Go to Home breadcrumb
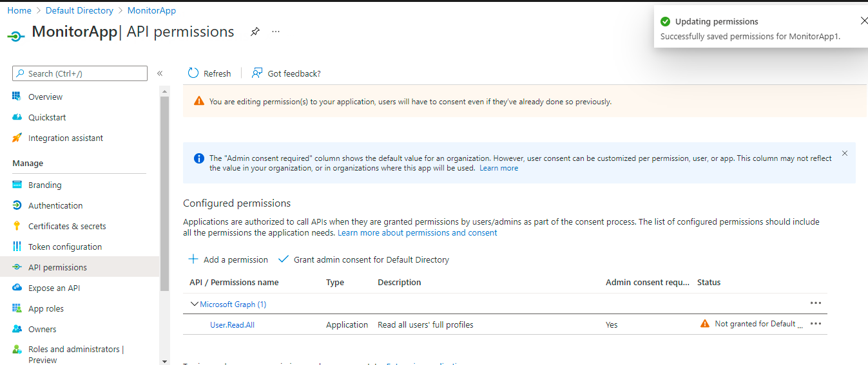 tap(19, 10)
